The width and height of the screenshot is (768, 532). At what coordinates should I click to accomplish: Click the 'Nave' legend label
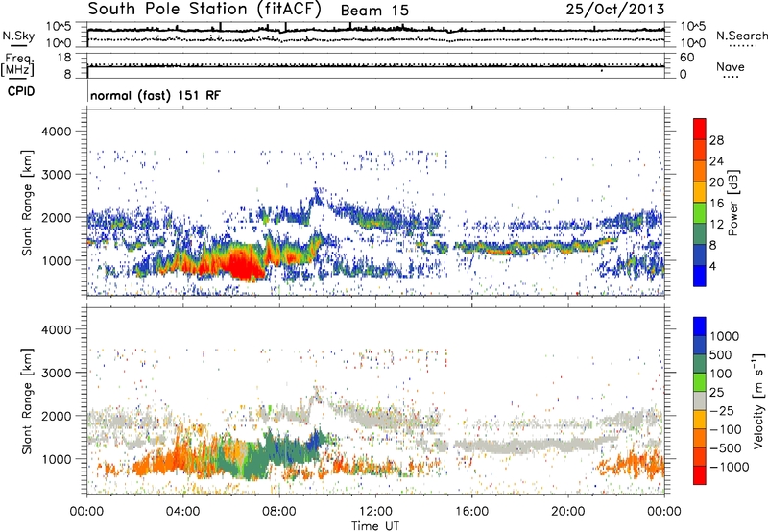730,66
